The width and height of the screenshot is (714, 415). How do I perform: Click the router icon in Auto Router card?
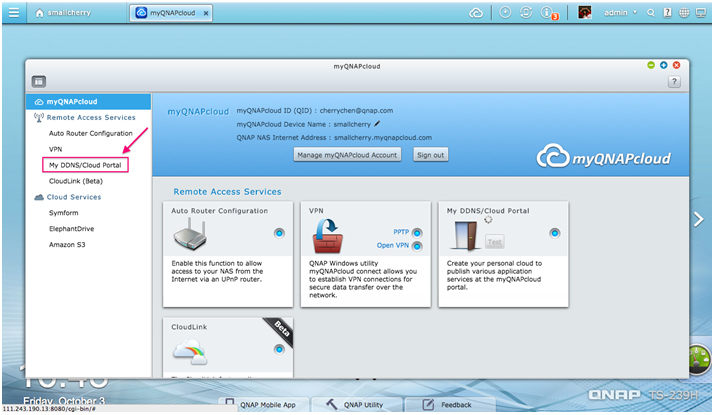(x=190, y=234)
